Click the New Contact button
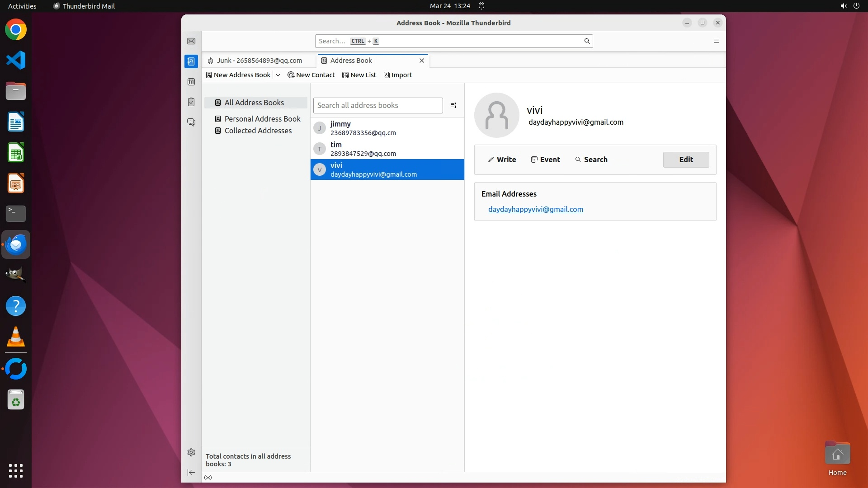Viewport: 868px width, 488px height. coord(311,75)
